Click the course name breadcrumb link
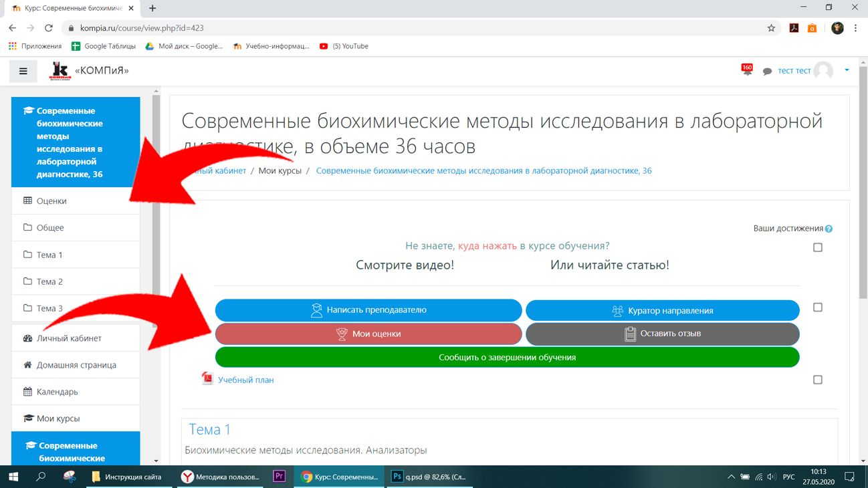This screenshot has height=488, width=868. (483, 171)
